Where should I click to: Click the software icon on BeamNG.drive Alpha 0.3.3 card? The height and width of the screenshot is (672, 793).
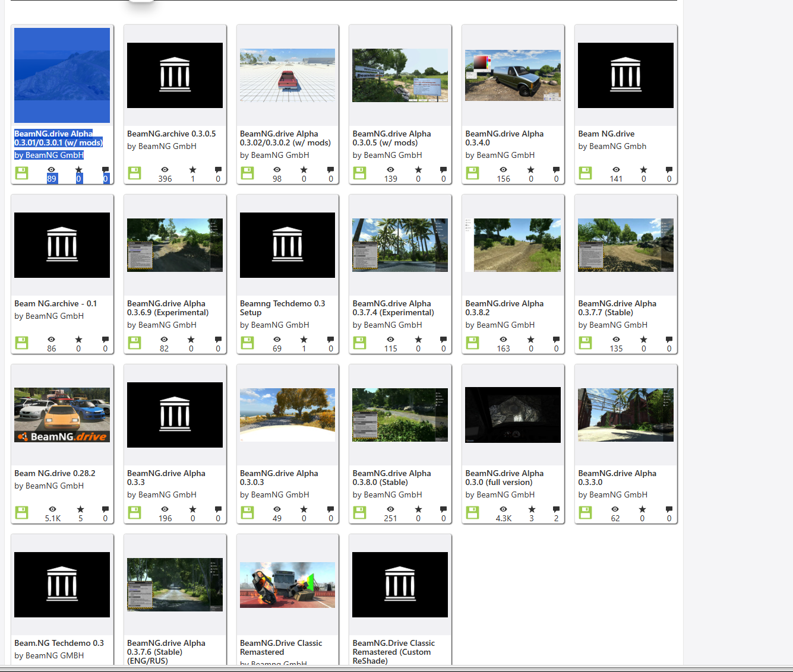(135, 512)
